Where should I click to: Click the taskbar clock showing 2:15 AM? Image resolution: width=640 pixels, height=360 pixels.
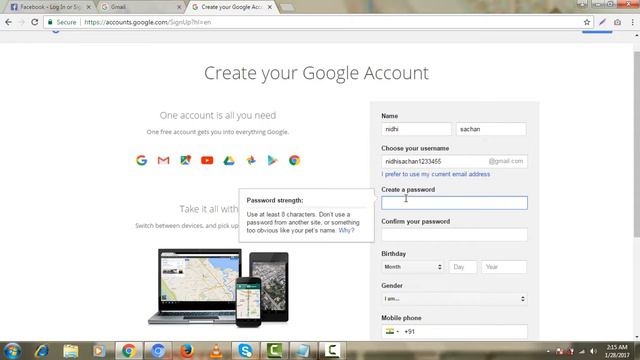[x=617, y=351]
